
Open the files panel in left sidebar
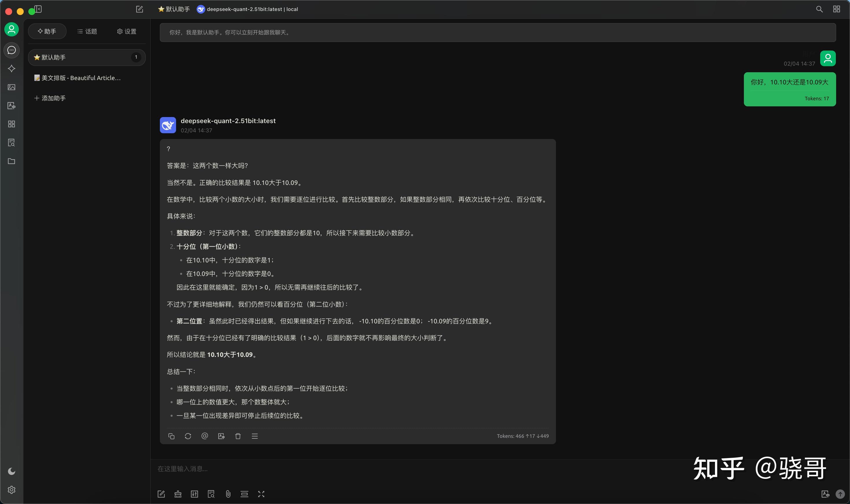(11, 161)
